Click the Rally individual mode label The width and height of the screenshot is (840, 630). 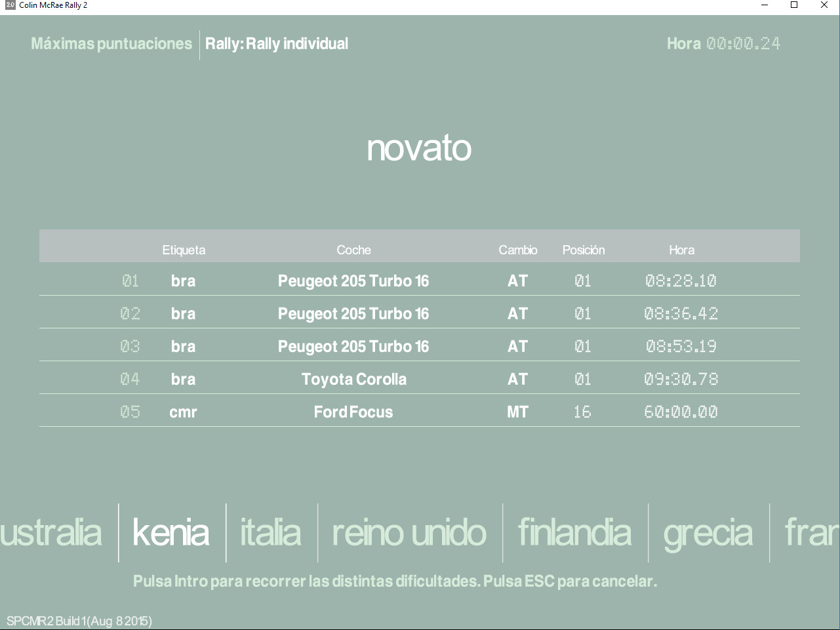(x=277, y=44)
